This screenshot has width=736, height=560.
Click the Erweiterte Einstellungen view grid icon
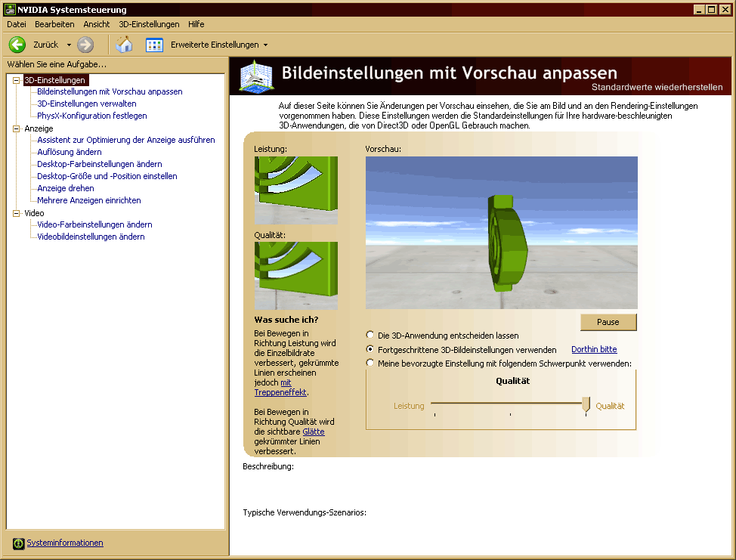(x=154, y=45)
